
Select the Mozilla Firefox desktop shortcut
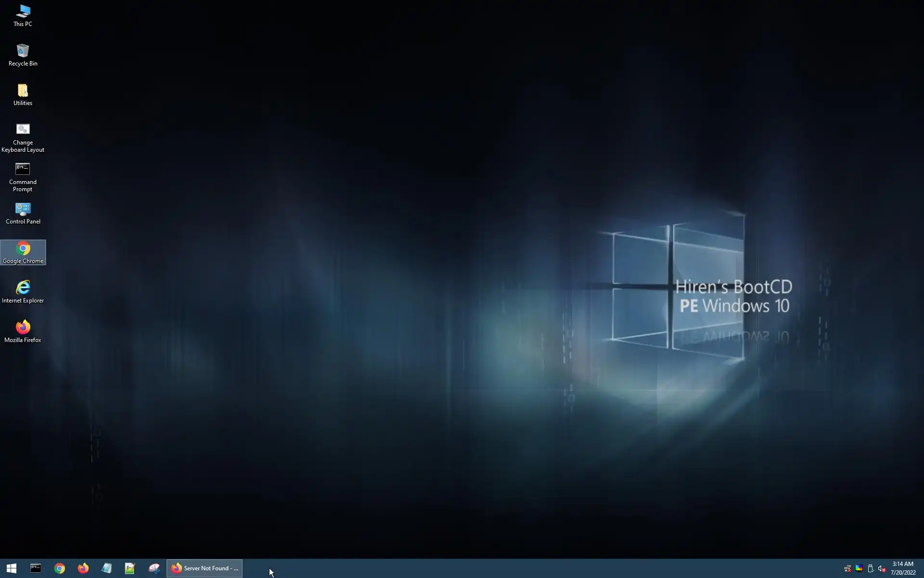(23, 331)
